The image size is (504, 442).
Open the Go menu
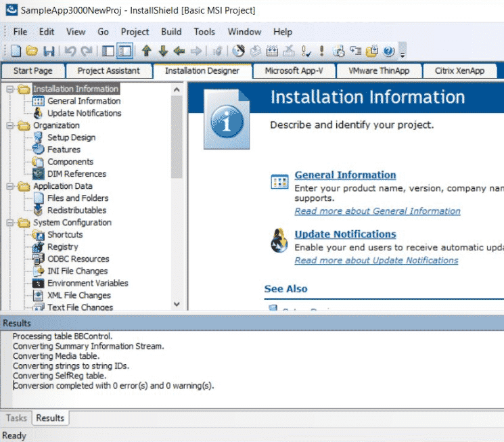tap(103, 32)
